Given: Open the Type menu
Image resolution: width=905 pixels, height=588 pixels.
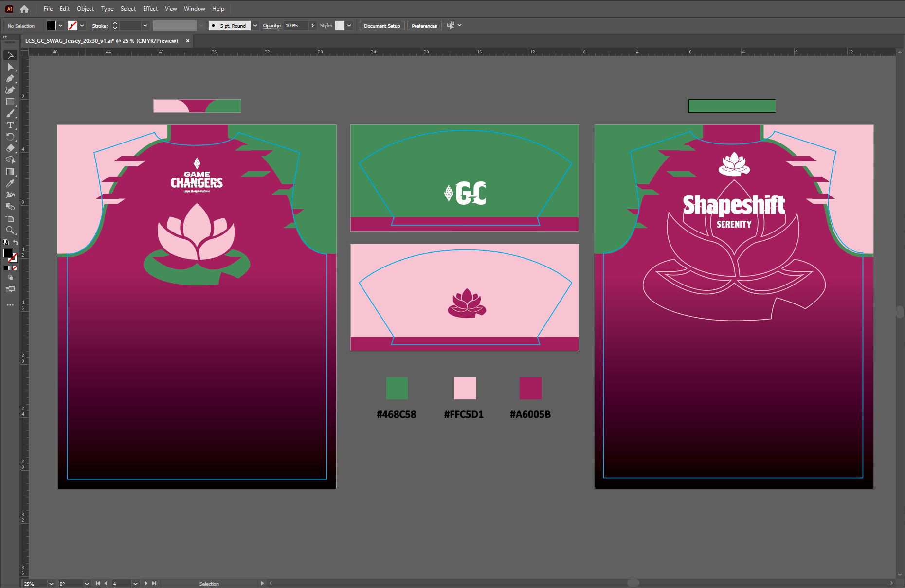Looking at the screenshot, I should click(x=107, y=9).
